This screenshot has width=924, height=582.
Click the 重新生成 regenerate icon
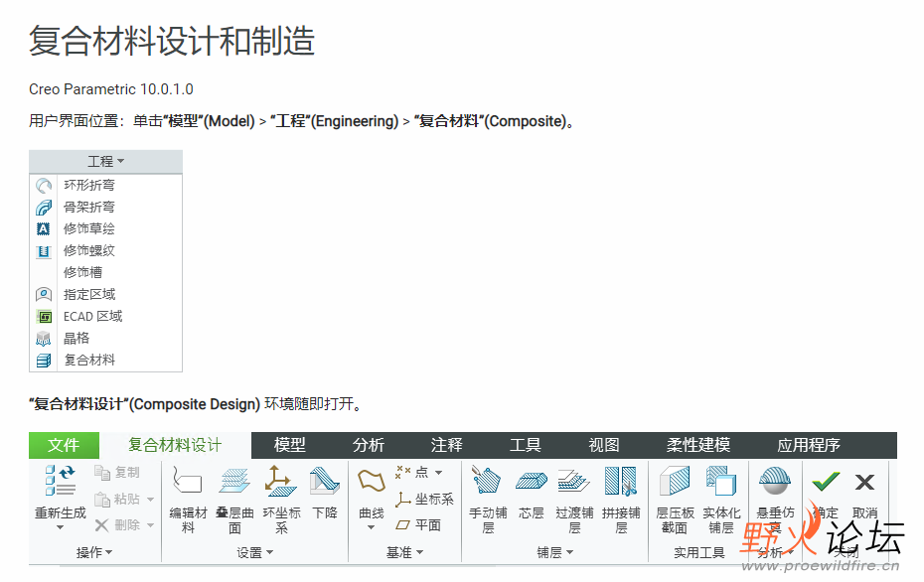(60, 481)
